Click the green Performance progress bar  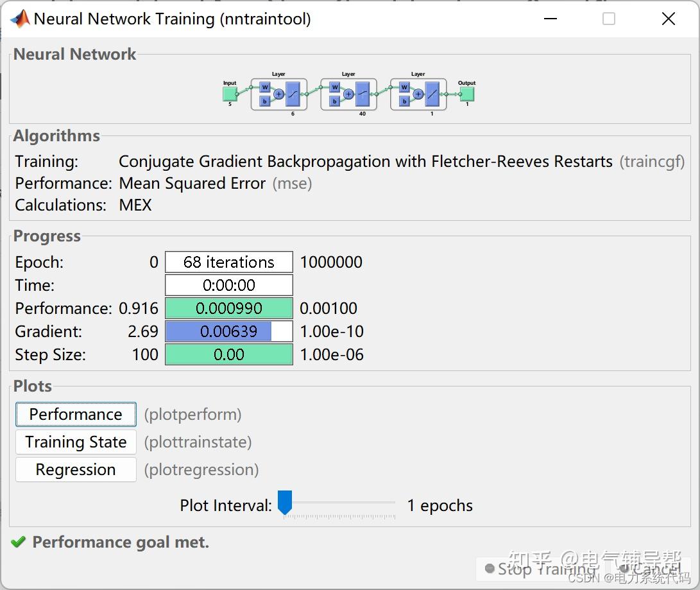click(x=228, y=308)
